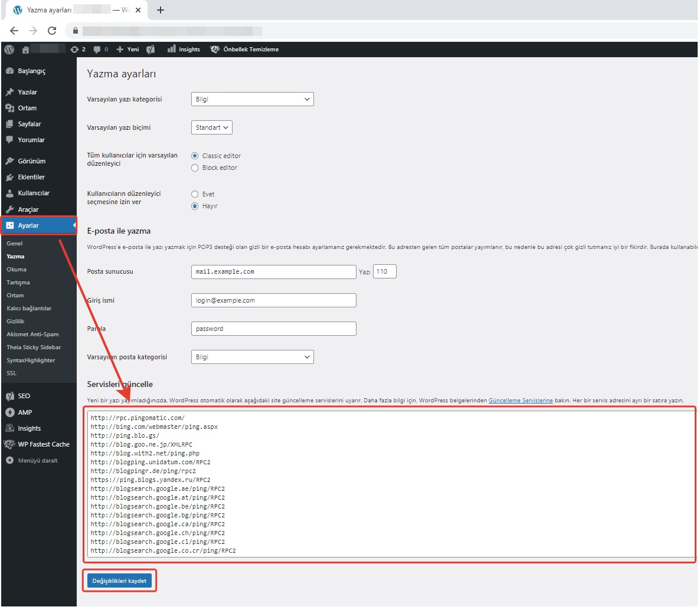700x610 pixels.
Task: Expand the Varsayılan yazı kategorisi dropdown
Action: pyautogui.click(x=252, y=100)
